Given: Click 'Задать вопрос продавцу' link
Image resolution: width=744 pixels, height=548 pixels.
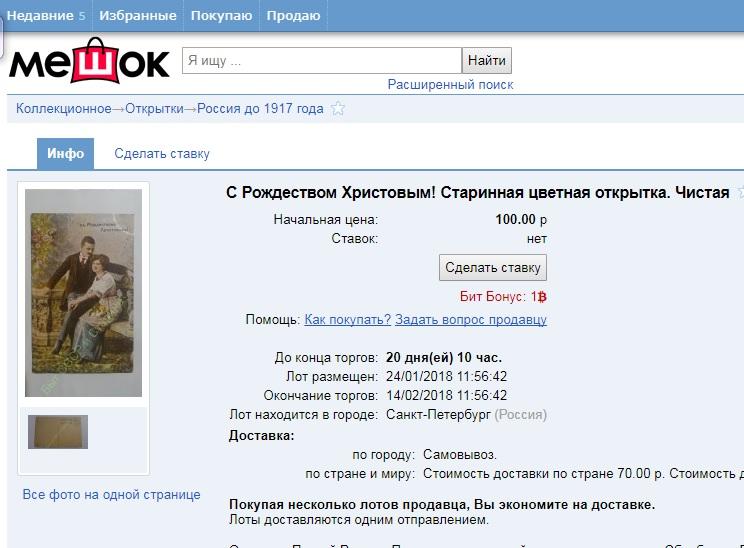Looking at the screenshot, I should 471,319.
